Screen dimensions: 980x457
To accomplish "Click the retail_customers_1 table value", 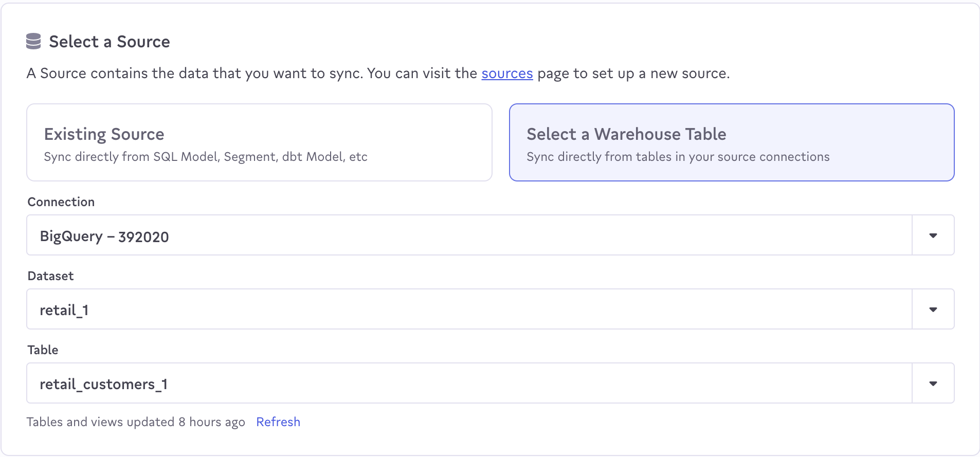I will [x=103, y=385].
